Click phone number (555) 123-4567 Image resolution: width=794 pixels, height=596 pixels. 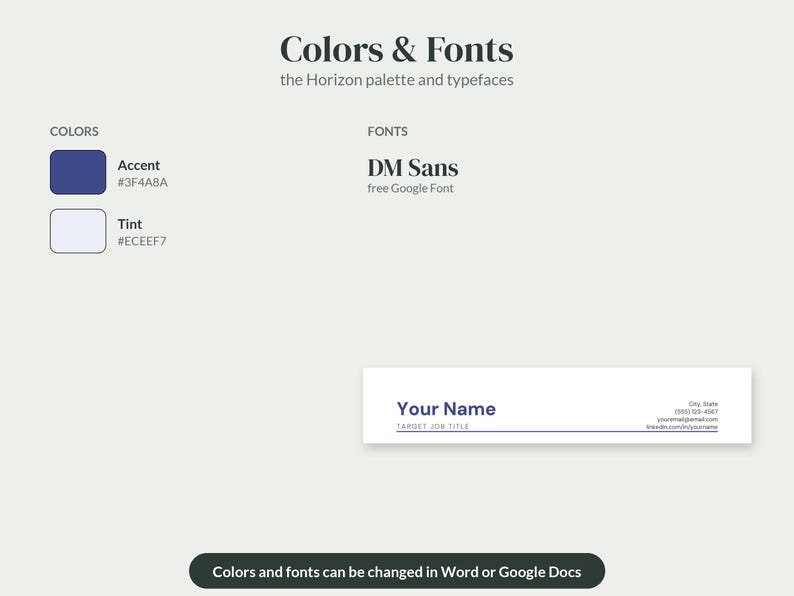coord(696,412)
